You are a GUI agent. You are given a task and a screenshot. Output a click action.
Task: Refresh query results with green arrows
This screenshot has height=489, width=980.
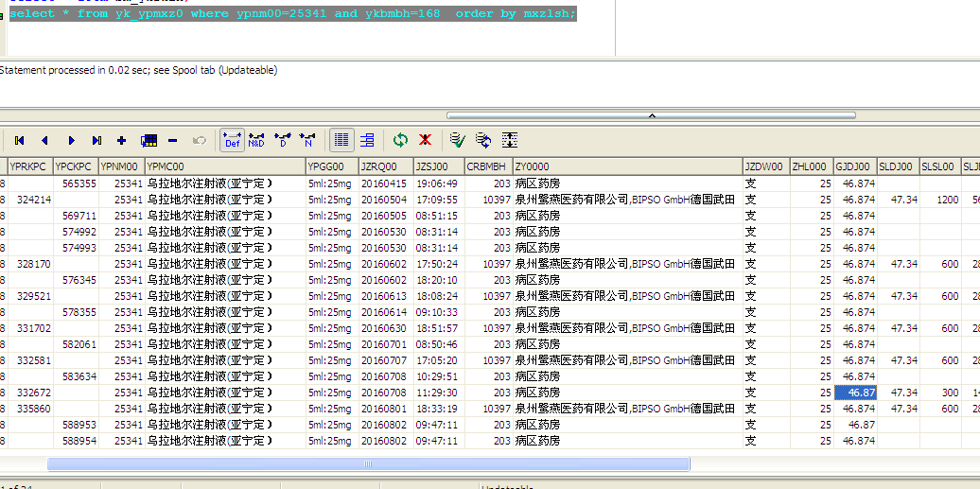[x=400, y=141]
